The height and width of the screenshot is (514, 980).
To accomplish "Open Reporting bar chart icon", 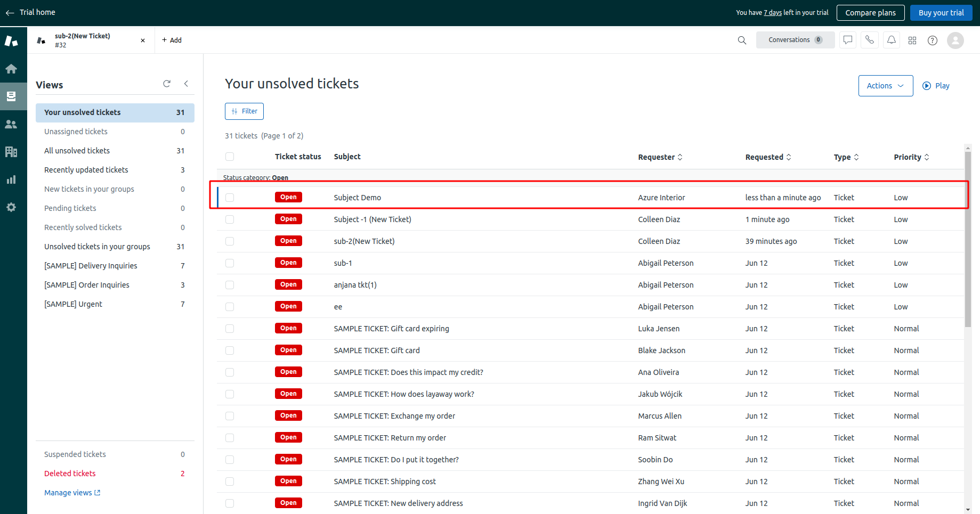I will (11, 180).
